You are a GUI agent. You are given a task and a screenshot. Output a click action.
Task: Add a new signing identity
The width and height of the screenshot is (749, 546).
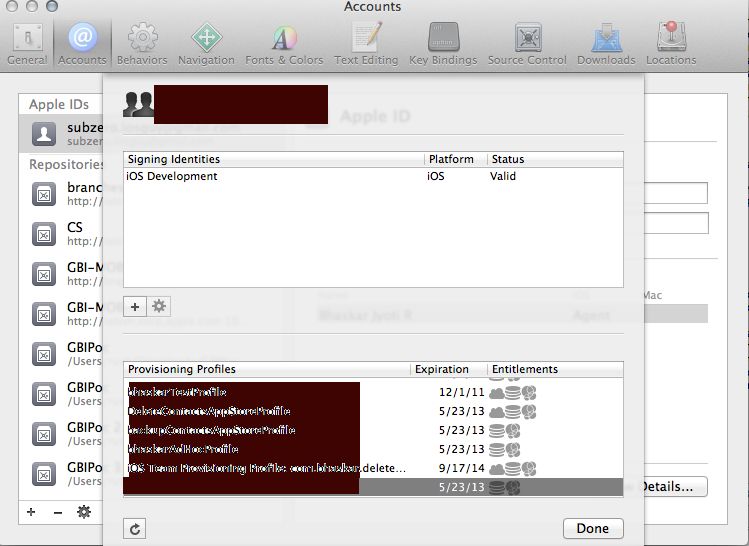click(x=135, y=307)
